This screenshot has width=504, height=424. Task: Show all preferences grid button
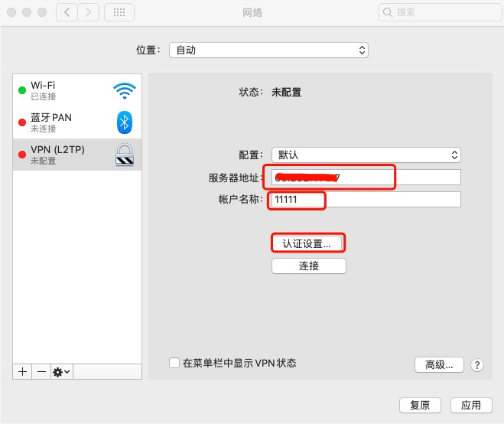[119, 12]
